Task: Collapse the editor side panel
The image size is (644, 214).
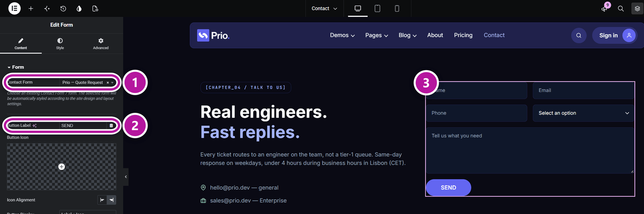Action: (126, 177)
